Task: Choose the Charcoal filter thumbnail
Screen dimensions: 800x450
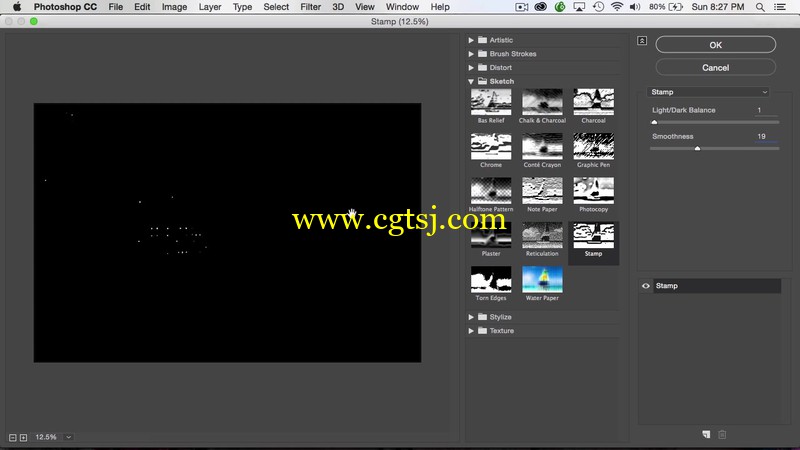Action: pyautogui.click(x=593, y=102)
